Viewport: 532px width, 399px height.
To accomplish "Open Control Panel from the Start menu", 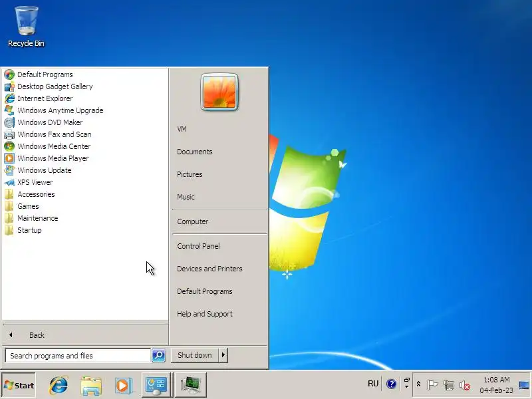I will [x=198, y=246].
